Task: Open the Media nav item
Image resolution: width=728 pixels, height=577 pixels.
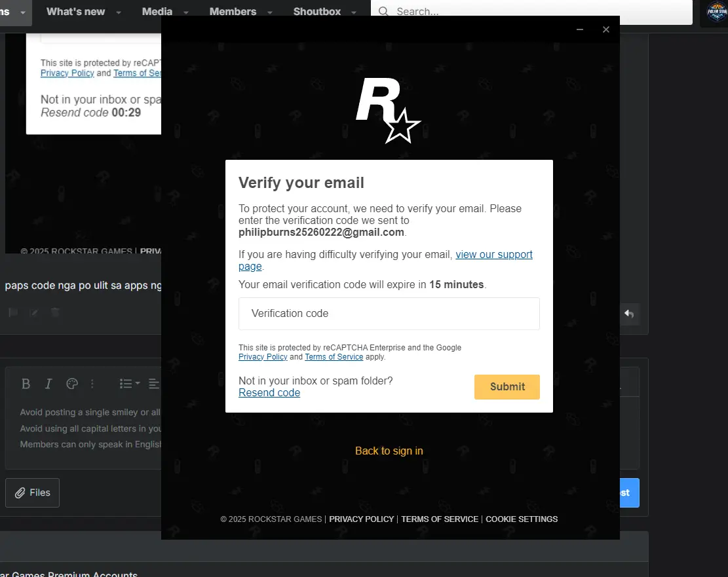Action: (x=157, y=12)
